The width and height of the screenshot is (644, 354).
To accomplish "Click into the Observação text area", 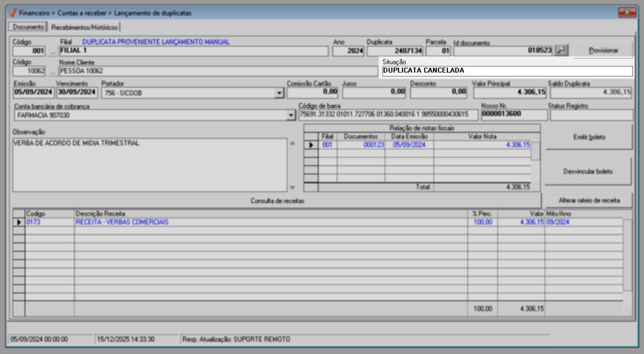I will [149, 165].
